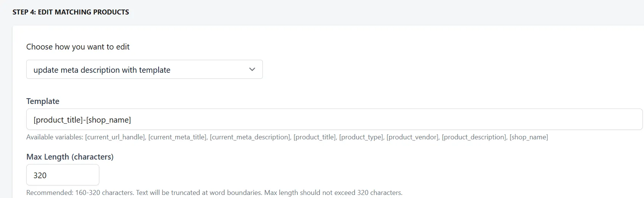
Task: Click the [product_vendor] available variable
Action: (x=413, y=137)
